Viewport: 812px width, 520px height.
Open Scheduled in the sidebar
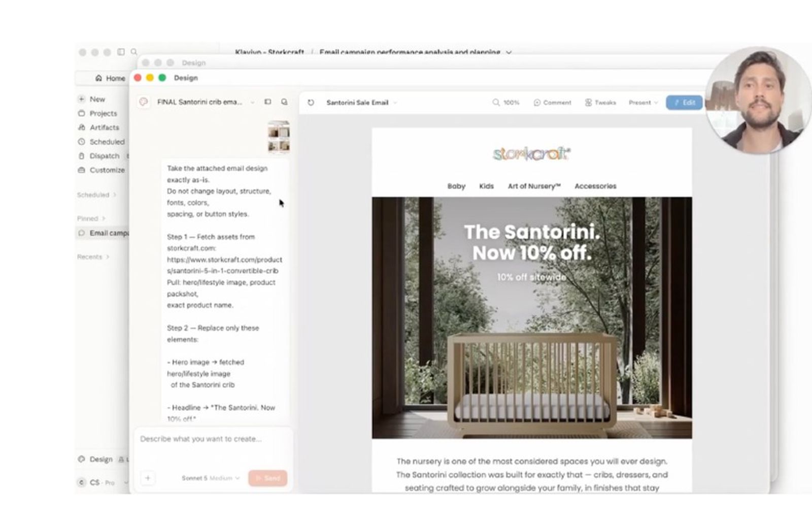click(x=101, y=142)
